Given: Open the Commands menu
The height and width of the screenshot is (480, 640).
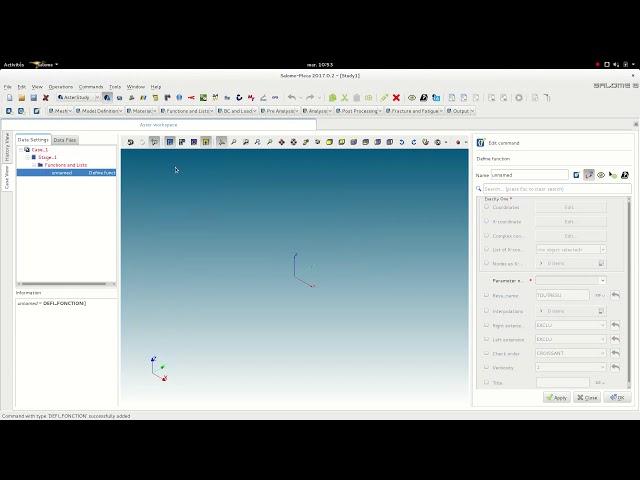Looking at the screenshot, I should pos(91,87).
